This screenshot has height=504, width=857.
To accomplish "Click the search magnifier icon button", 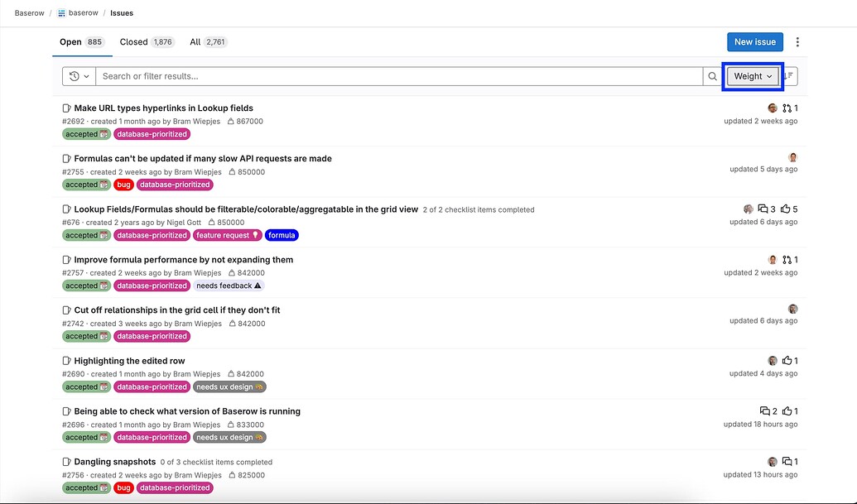I will point(712,76).
